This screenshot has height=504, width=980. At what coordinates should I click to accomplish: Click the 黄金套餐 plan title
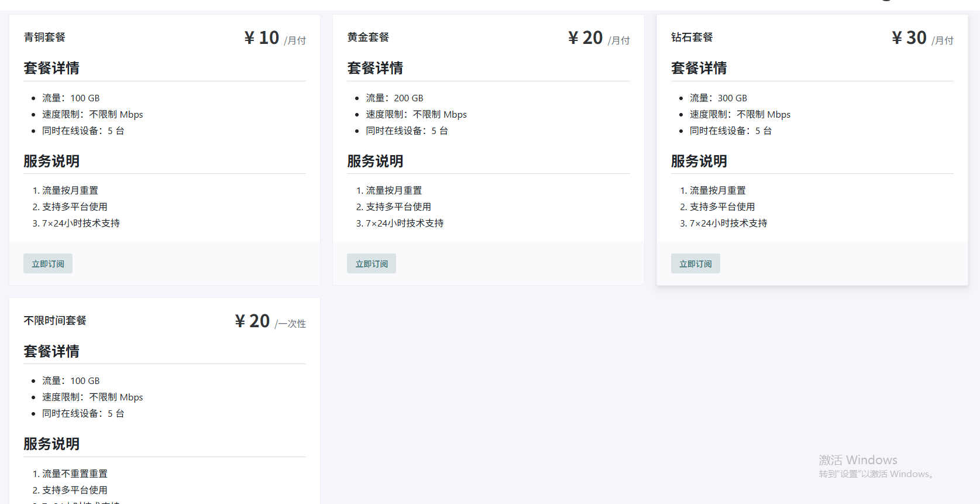tap(368, 37)
